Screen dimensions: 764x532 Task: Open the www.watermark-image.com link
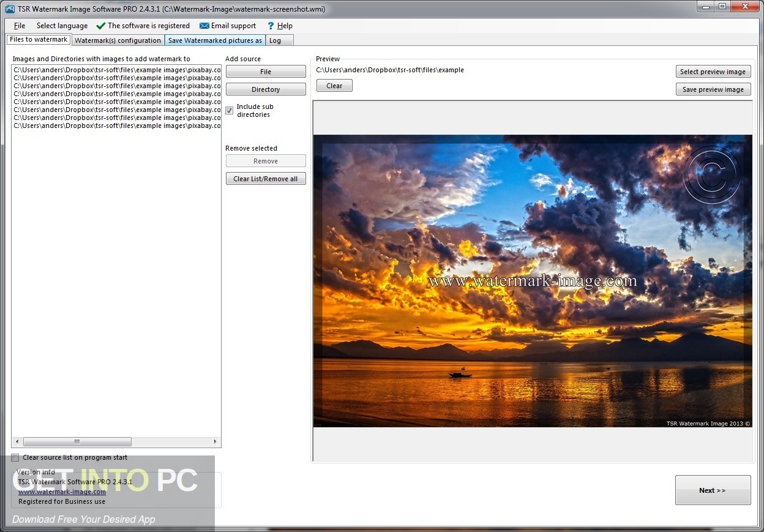coord(62,492)
